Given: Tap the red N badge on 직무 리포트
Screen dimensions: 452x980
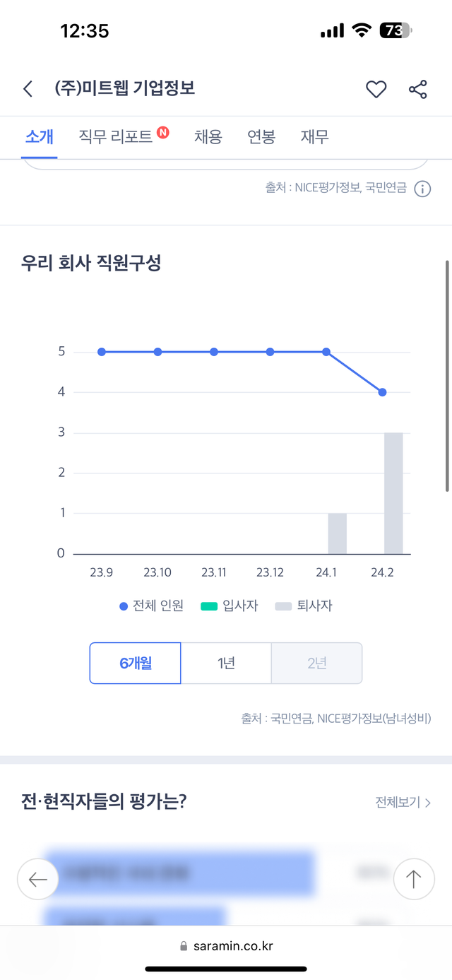Looking at the screenshot, I should (163, 131).
